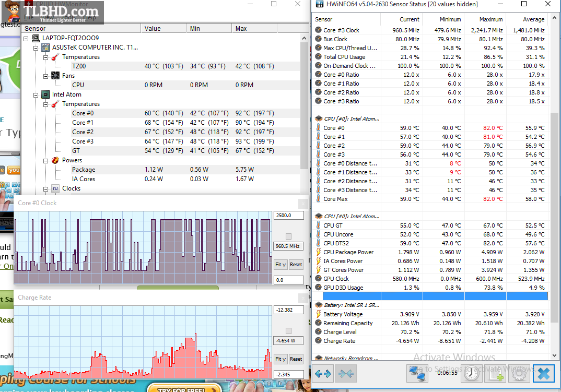561x392 pixels.
Task: Open the network computers icon in HWiNFO toolbar
Action: [417, 373]
